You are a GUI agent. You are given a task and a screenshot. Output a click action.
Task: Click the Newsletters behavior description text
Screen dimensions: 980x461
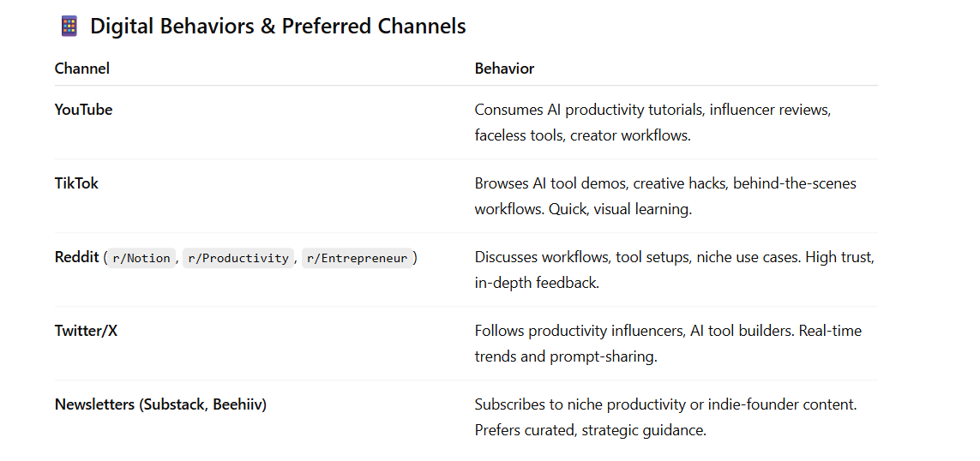click(665, 417)
